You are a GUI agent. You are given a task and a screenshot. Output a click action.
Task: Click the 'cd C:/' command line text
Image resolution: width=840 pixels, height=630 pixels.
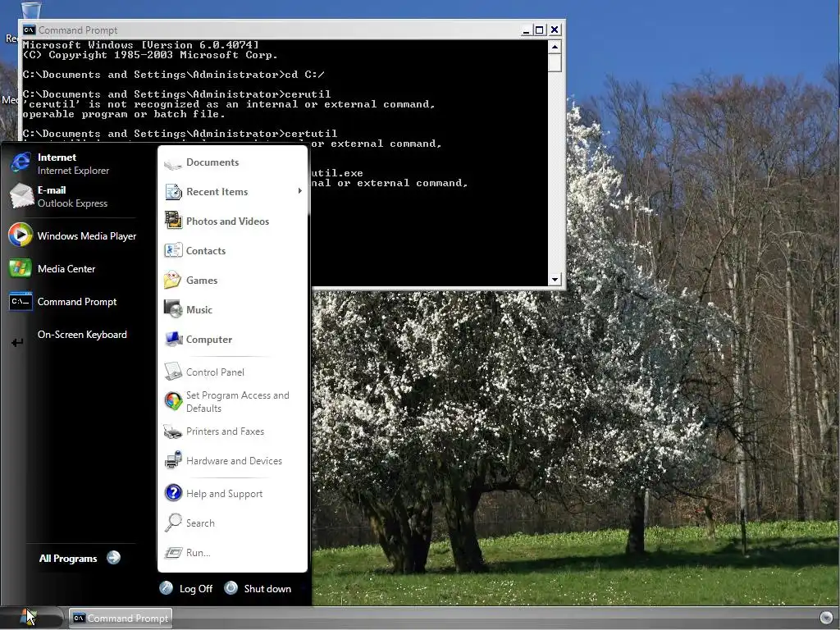(x=304, y=75)
